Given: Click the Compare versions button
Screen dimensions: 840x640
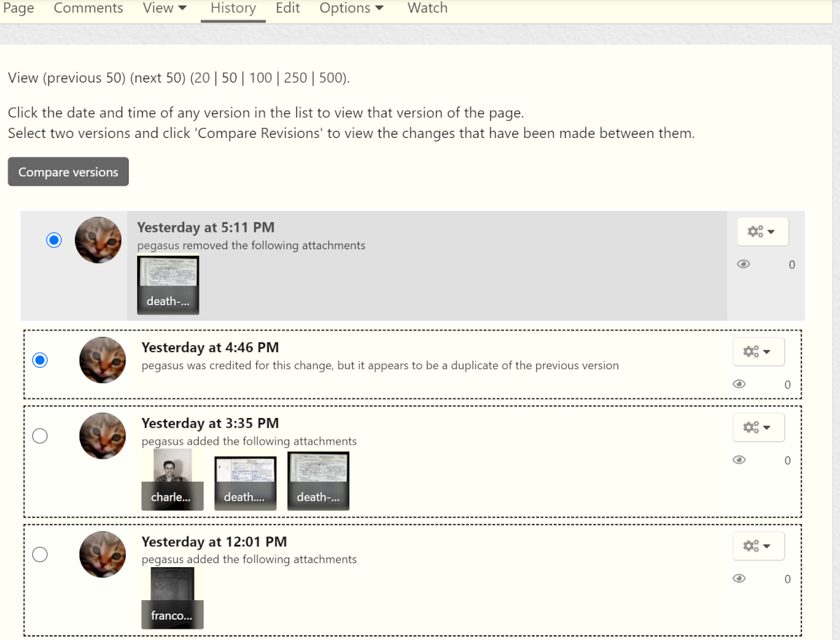Looking at the screenshot, I should pyautogui.click(x=68, y=172).
